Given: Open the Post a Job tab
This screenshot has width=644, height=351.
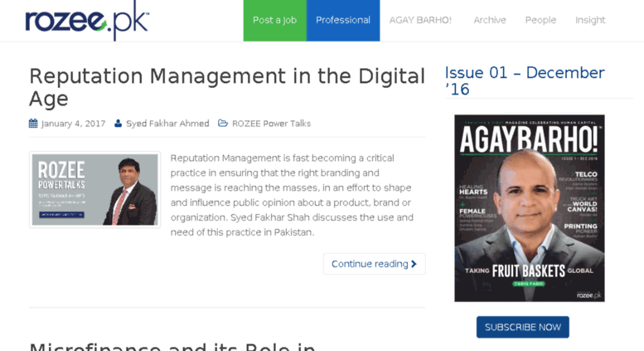Looking at the screenshot, I should tap(275, 21).
